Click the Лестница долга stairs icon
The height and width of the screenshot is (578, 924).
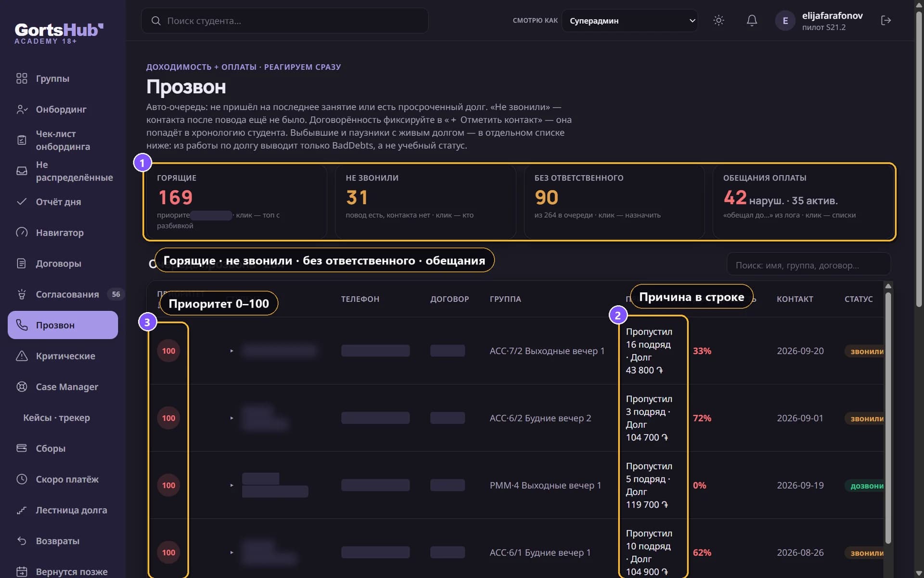click(22, 510)
